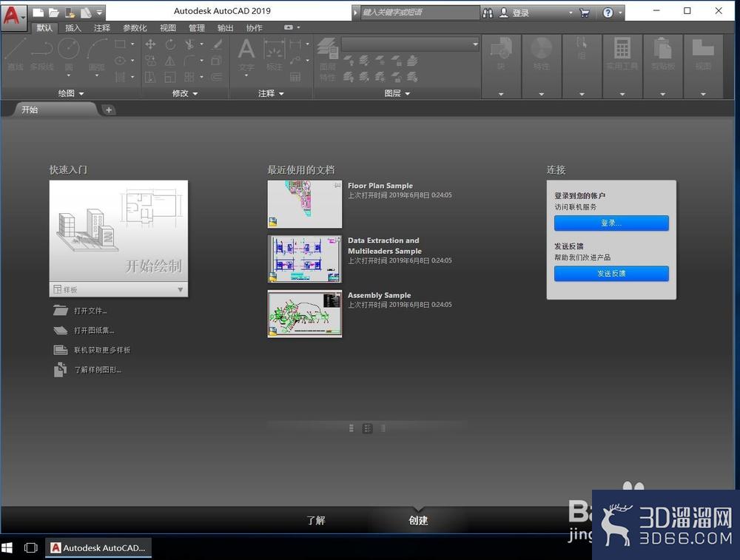Click the 联机获取更多样板 link
The image size is (740, 560).
(102, 350)
